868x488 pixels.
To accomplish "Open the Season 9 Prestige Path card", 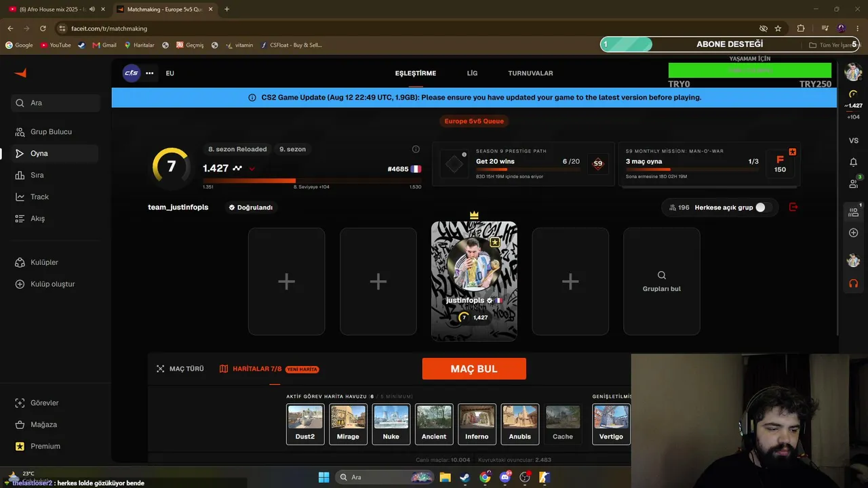I will (x=522, y=165).
